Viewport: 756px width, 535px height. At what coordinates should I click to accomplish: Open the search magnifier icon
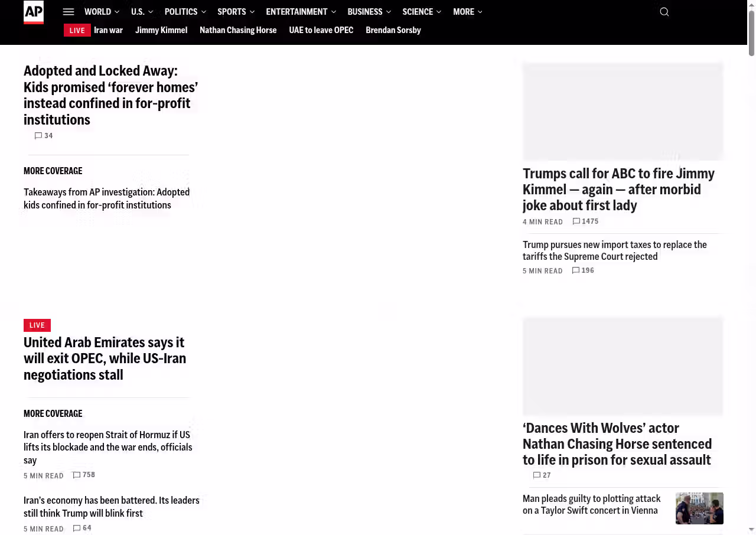pos(664,12)
